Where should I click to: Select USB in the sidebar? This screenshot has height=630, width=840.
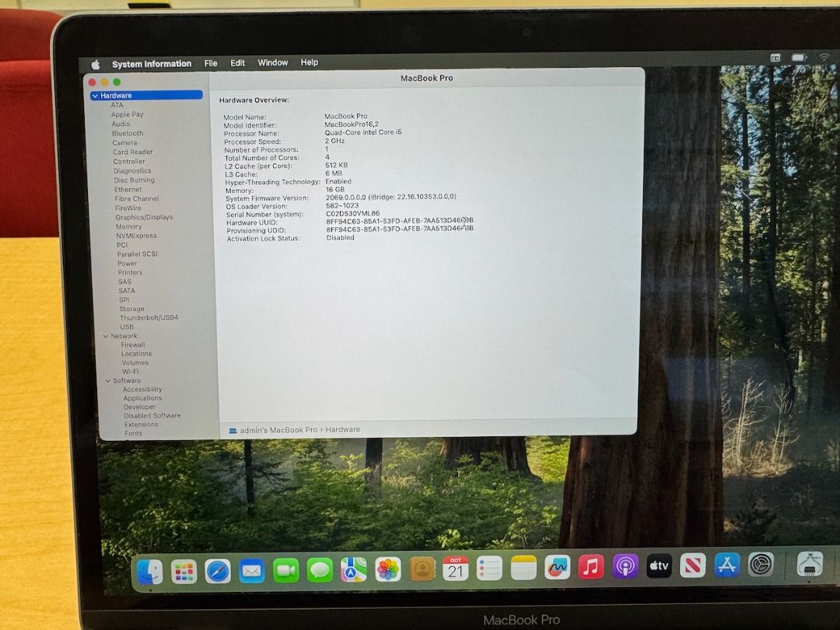[127, 327]
